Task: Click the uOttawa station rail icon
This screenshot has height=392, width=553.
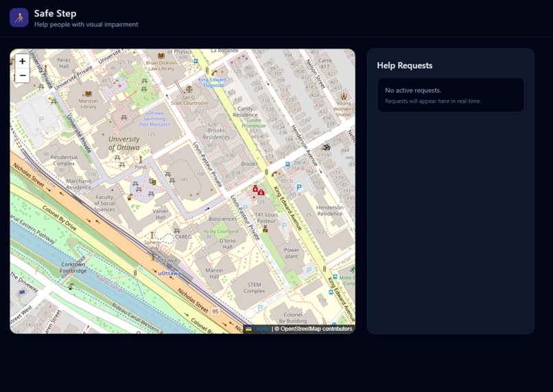Action: pos(169,267)
